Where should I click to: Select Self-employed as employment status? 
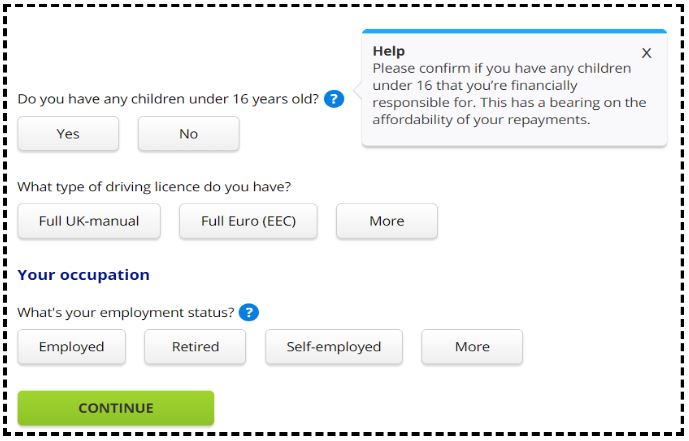point(334,347)
